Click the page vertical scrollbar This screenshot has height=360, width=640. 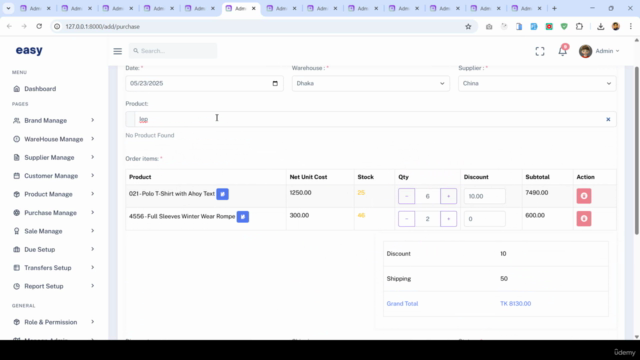click(x=636, y=150)
